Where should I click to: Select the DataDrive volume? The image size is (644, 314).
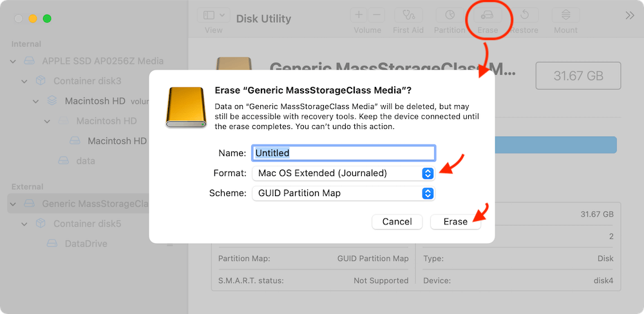point(86,244)
